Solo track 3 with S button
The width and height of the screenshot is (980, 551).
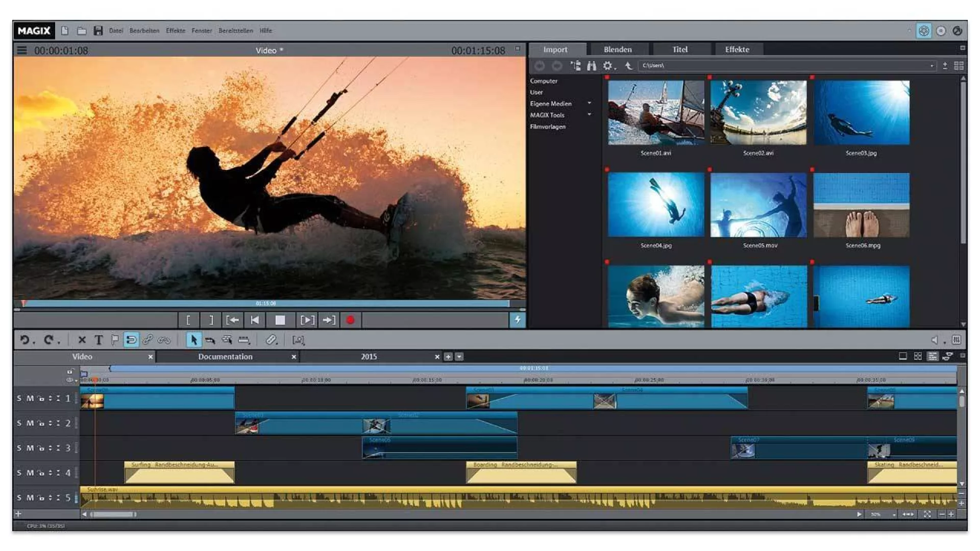[x=19, y=448]
